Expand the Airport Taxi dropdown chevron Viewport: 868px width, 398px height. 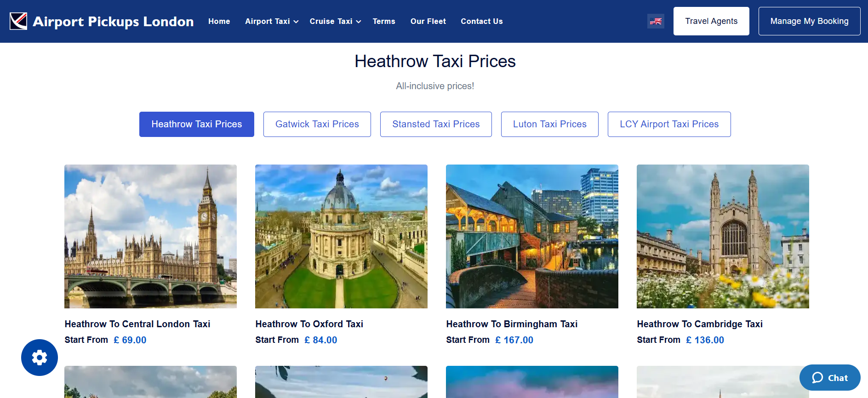coord(296,22)
